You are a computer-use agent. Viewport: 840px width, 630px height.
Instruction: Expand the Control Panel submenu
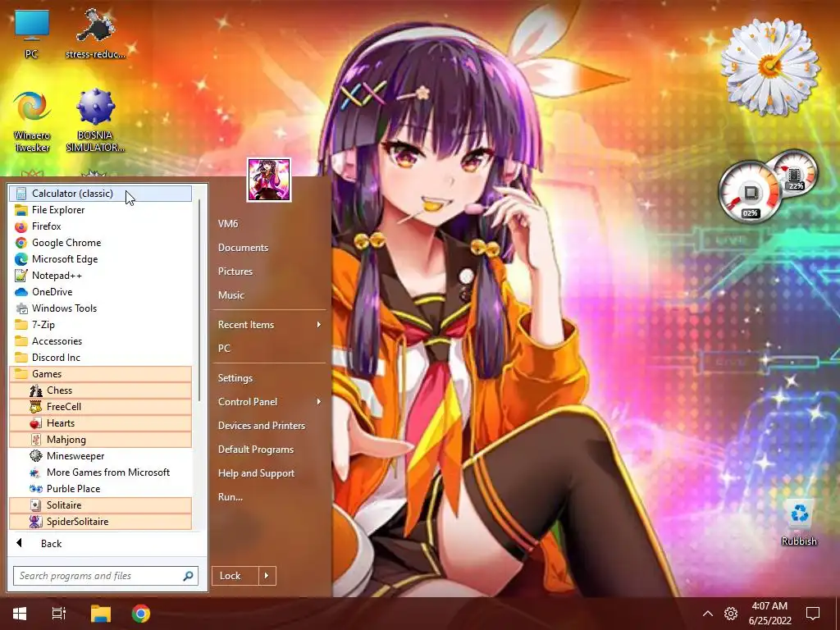coord(269,402)
